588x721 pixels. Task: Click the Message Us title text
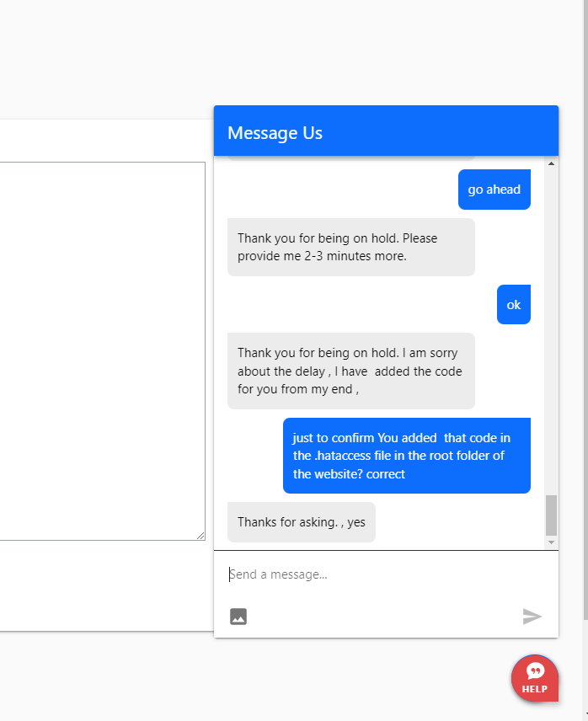[275, 133]
